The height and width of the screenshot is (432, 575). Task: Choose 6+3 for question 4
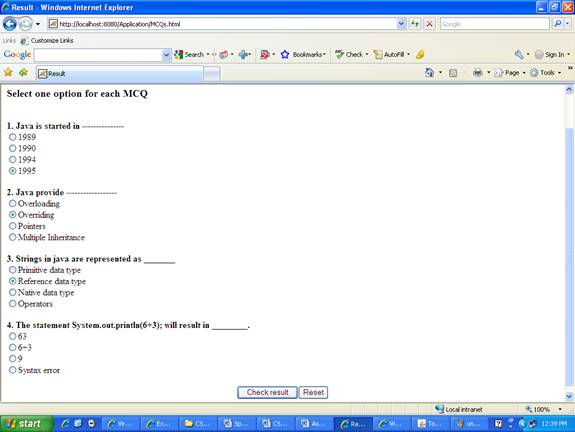(x=12, y=347)
